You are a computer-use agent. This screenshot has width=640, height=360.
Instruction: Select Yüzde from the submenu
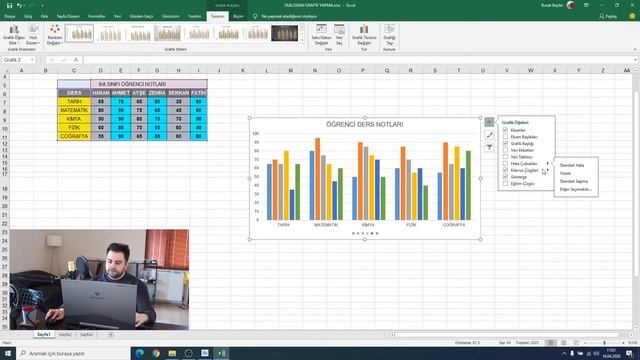click(x=565, y=173)
